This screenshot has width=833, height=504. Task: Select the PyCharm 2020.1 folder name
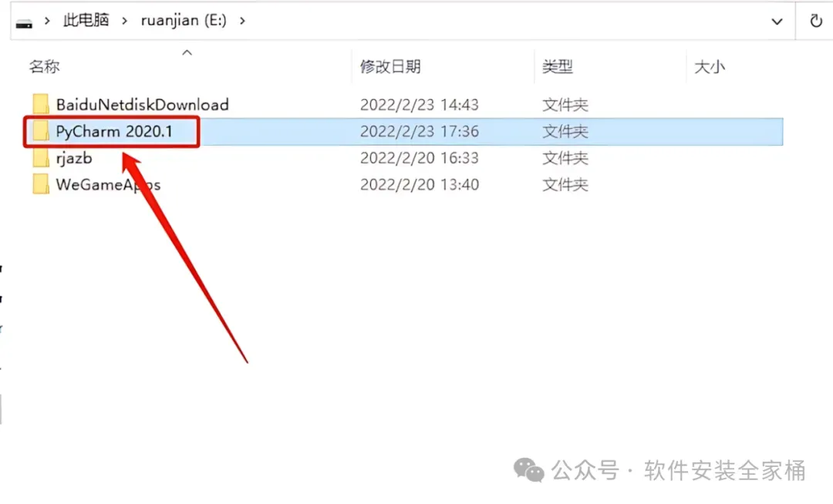coord(114,131)
